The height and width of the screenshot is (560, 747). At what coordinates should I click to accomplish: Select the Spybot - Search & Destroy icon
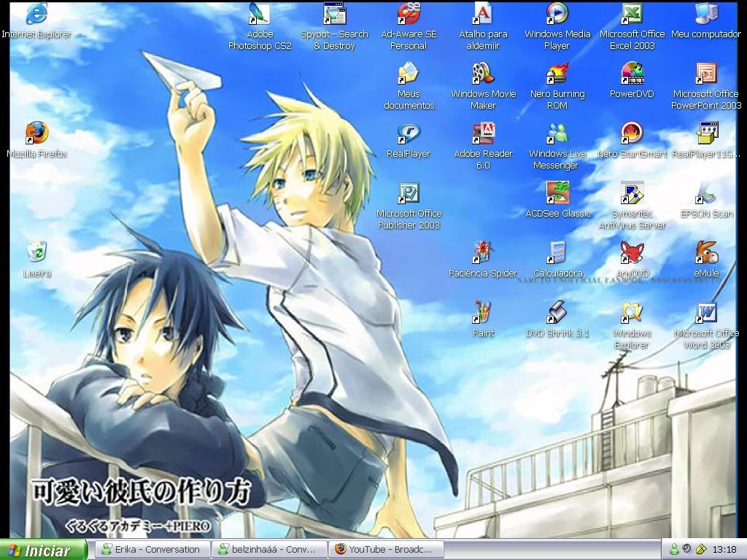pyautogui.click(x=334, y=13)
